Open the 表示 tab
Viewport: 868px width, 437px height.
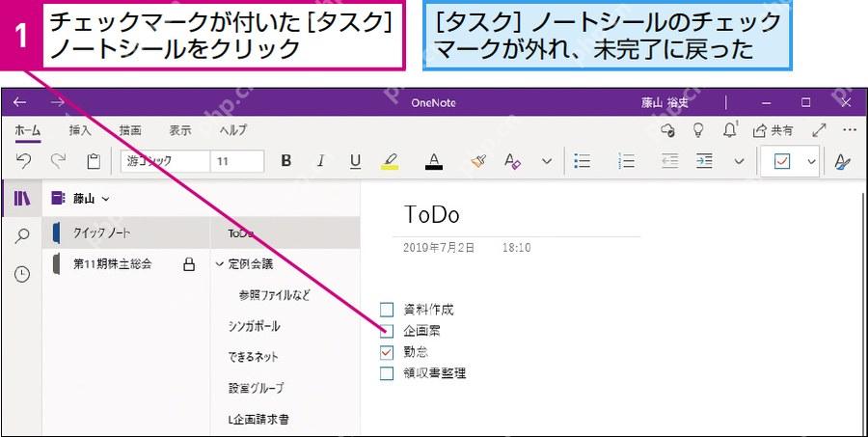tap(180, 130)
